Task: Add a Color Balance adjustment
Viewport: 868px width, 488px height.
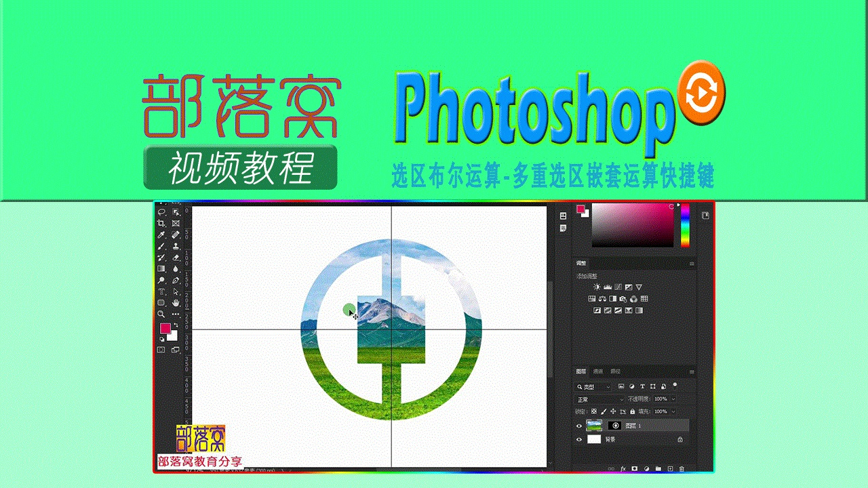Action: pos(602,299)
